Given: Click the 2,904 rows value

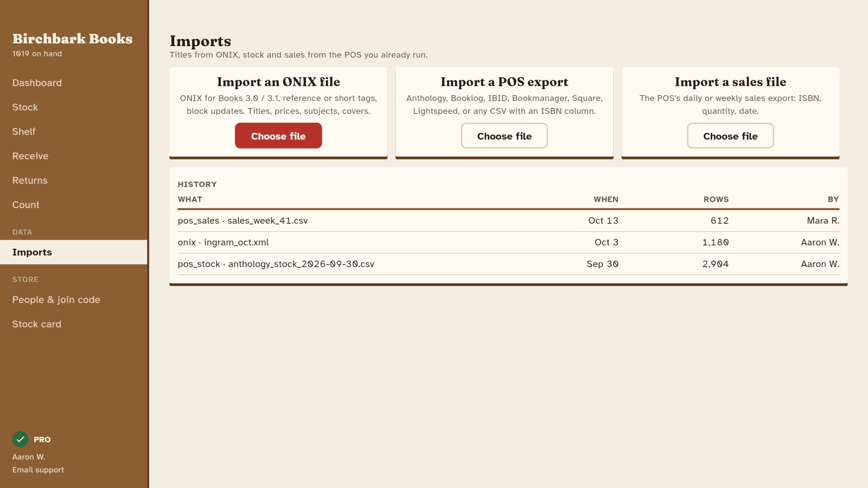Looking at the screenshot, I should [716, 264].
